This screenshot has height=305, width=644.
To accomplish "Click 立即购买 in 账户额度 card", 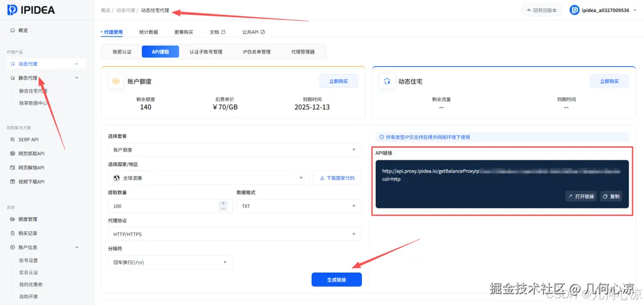I will point(339,81).
